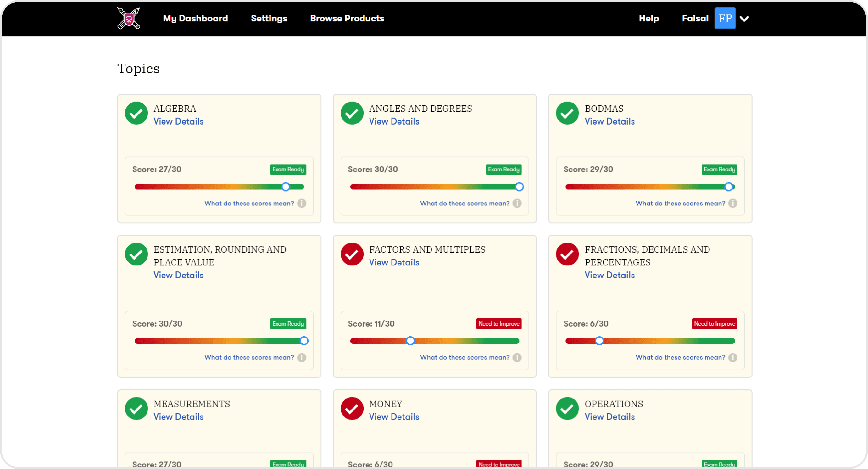Click the info icon in BODMAS card
This screenshot has width=868, height=469.
732,204
